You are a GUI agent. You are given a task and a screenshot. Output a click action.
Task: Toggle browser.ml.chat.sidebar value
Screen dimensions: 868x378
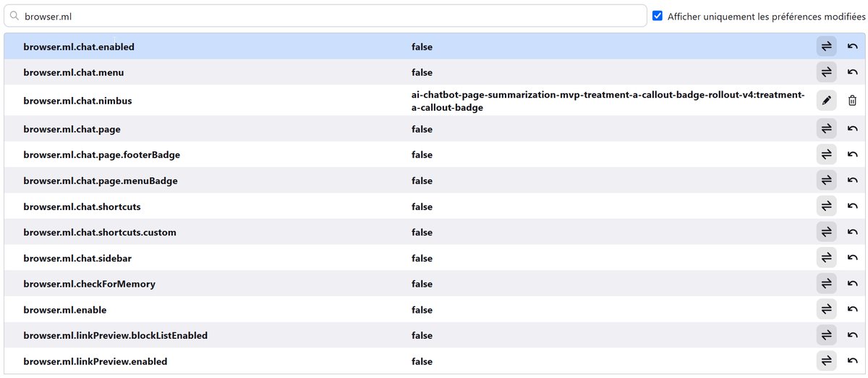click(827, 258)
